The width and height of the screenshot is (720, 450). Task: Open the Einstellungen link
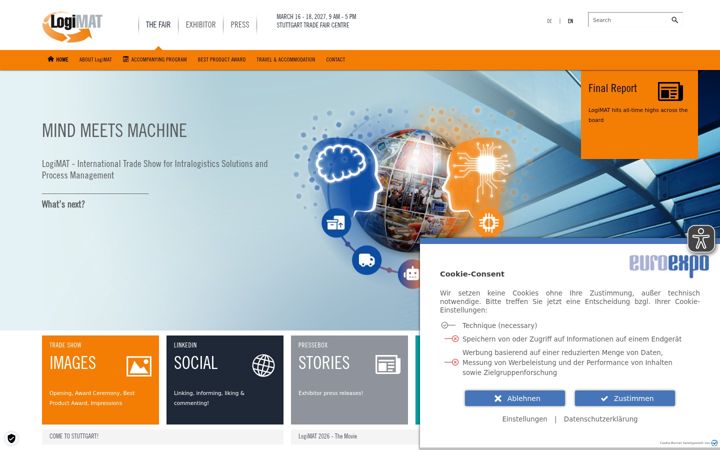(524, 419)
